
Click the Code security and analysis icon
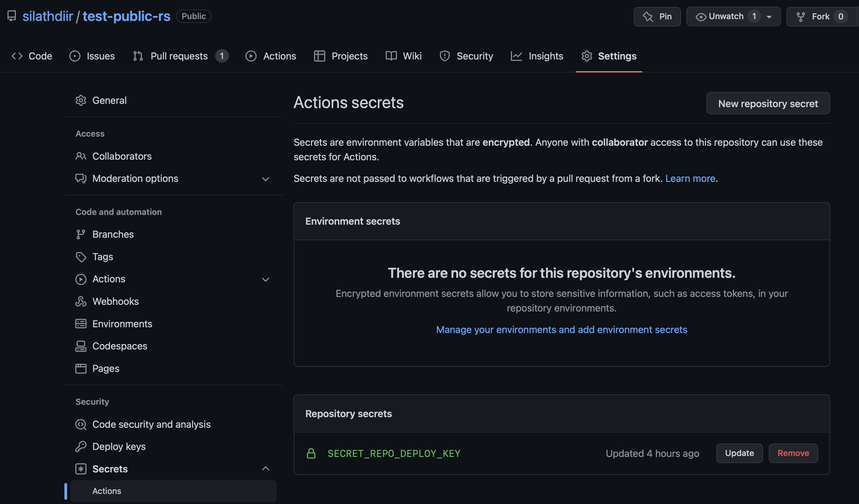[x=81, y=424]
